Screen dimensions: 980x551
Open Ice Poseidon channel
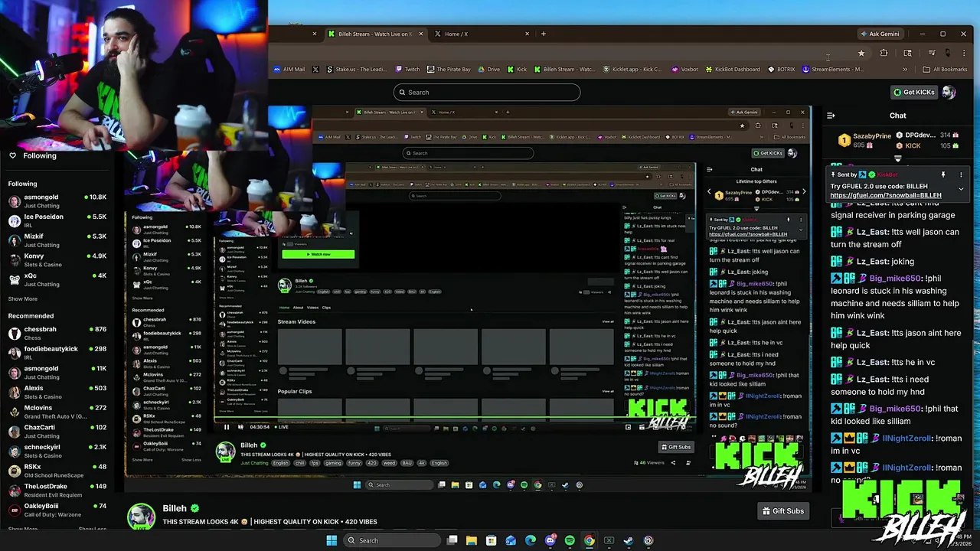(x=57, y=221)
